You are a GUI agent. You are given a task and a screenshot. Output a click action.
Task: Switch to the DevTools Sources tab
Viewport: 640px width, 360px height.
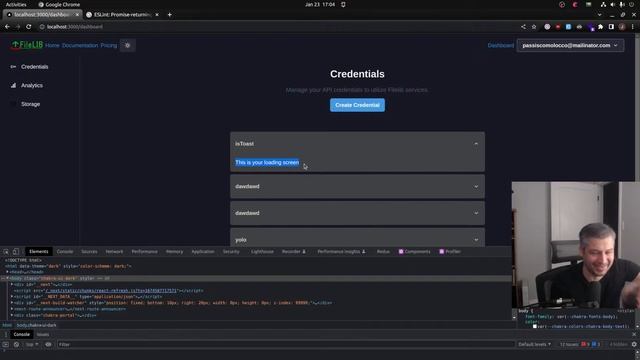pyautogui.click(x=89, y=252)
